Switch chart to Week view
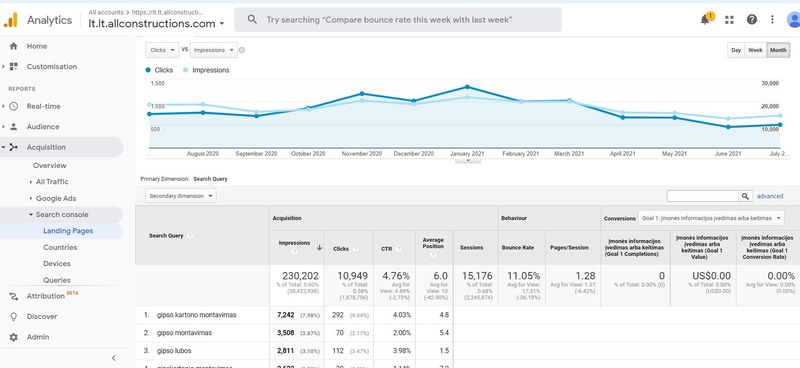 (x=755, y=50)
